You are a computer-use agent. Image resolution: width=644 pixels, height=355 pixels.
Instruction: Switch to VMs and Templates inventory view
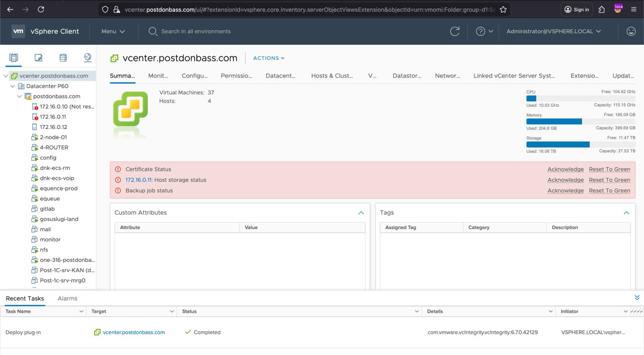pos(38,58)
